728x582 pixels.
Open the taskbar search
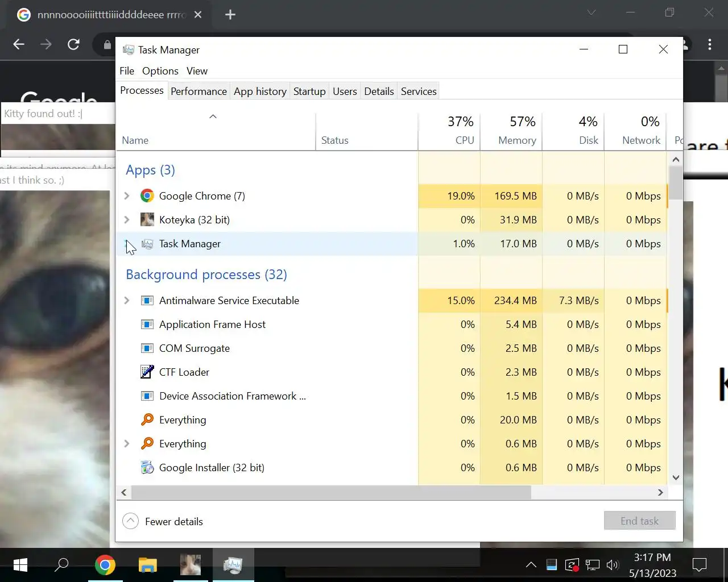pos(61,565)
